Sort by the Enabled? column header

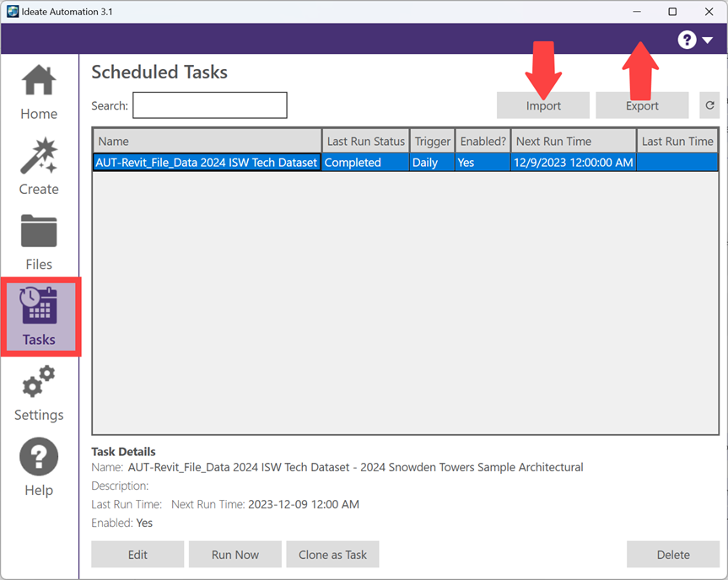[x=483, y=141]
